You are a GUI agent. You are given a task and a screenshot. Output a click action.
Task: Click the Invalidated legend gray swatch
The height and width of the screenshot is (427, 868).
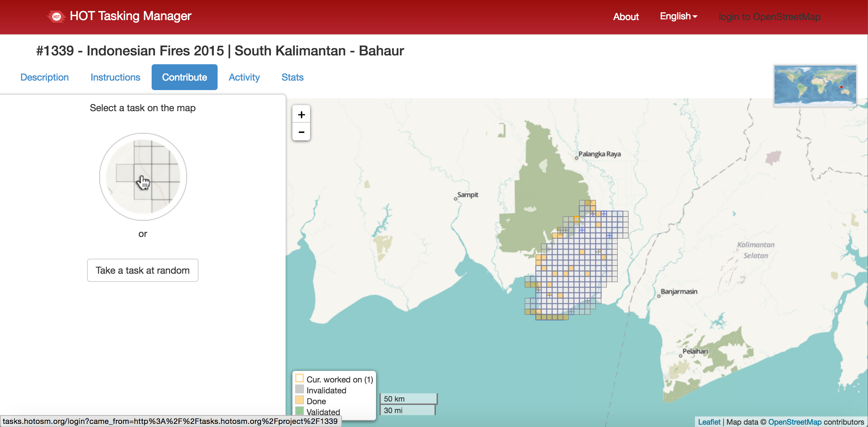click(300, 389)
